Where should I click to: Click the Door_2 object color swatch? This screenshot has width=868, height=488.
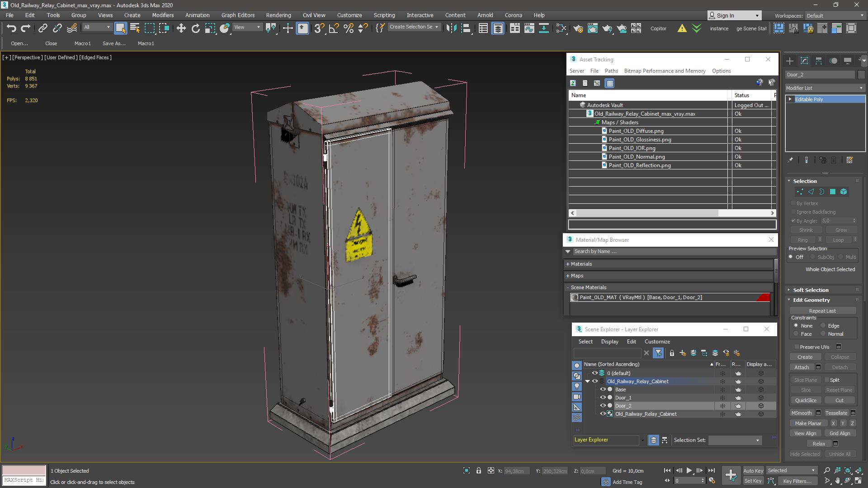pyautogui.click(x=861, y=75)
